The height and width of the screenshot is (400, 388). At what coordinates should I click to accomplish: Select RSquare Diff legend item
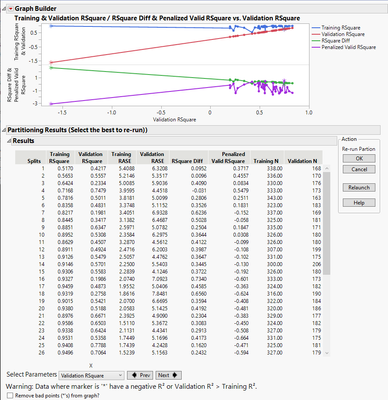click(x=335, y=41)
